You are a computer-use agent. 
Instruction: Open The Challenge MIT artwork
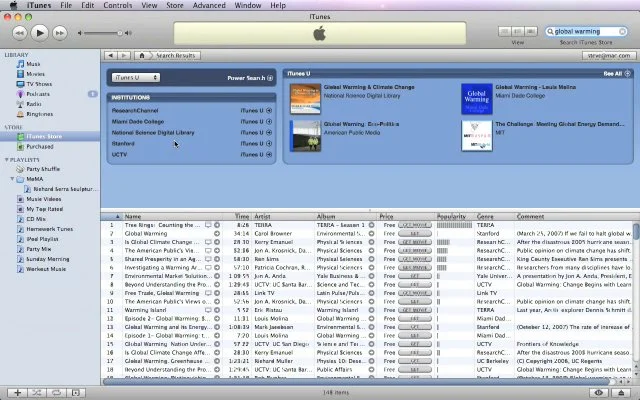(x=477, y=136)
